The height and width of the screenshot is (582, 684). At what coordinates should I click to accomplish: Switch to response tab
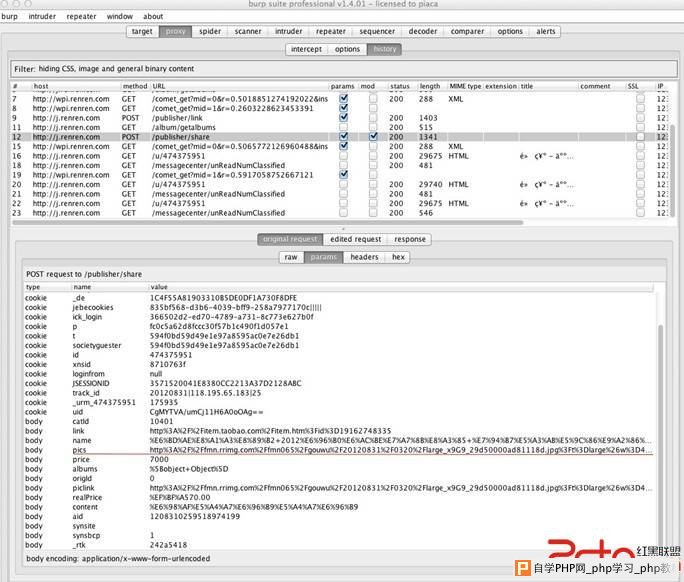[x=410, y=240]
